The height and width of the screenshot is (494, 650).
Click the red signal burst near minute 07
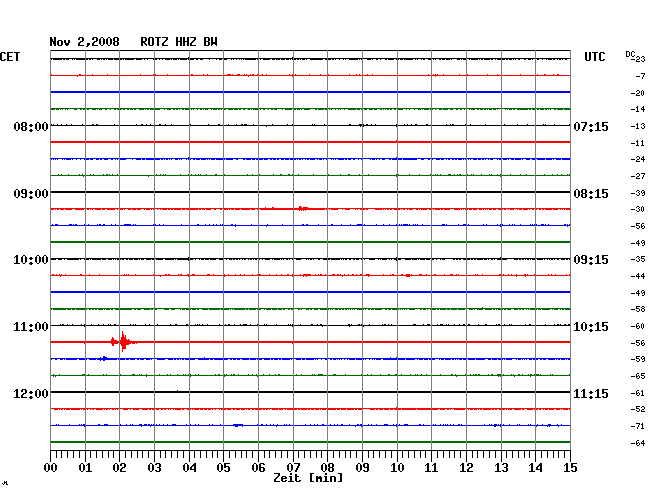pyautogui.click(x=303, y=208)
